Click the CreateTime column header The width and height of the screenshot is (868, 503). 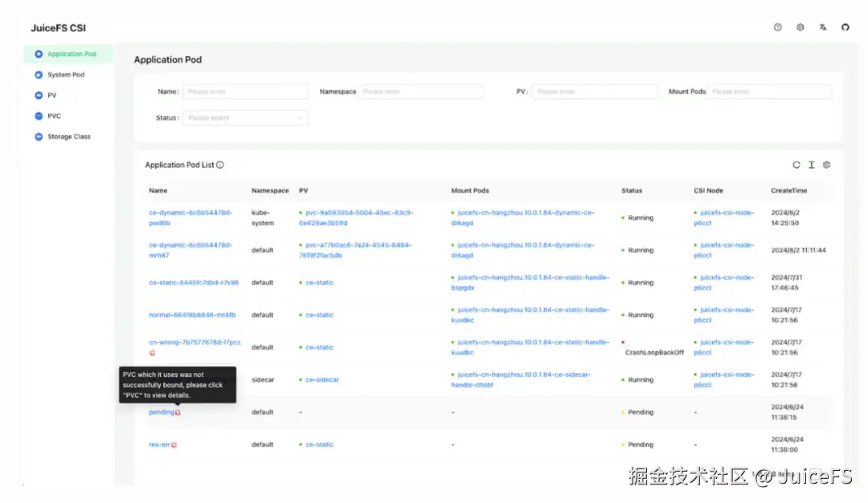pos(789,190)
